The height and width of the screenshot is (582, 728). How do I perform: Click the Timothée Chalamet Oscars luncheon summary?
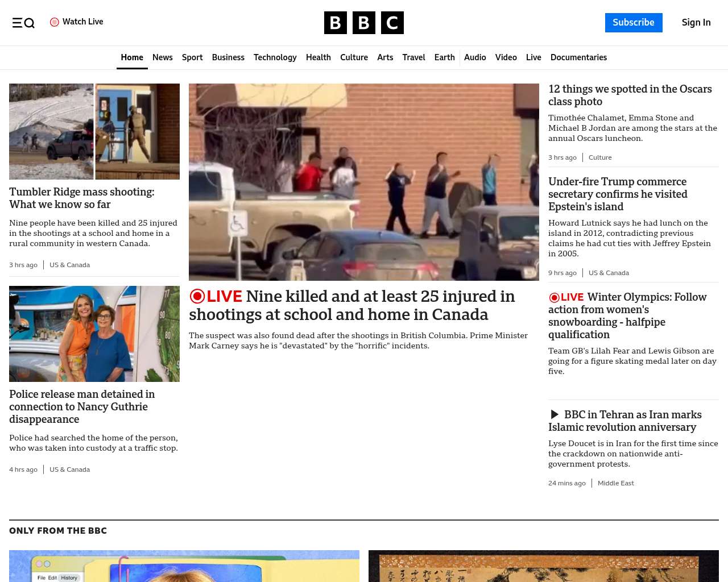pyautogui.click(x=632, y=128)
